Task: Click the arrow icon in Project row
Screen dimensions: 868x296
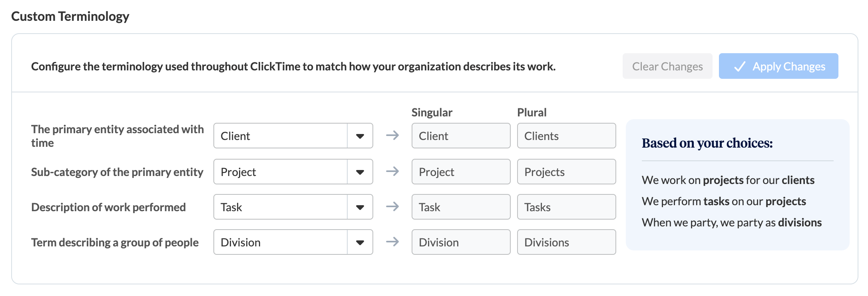Action: pyautogui.click(x=392, y=171)
